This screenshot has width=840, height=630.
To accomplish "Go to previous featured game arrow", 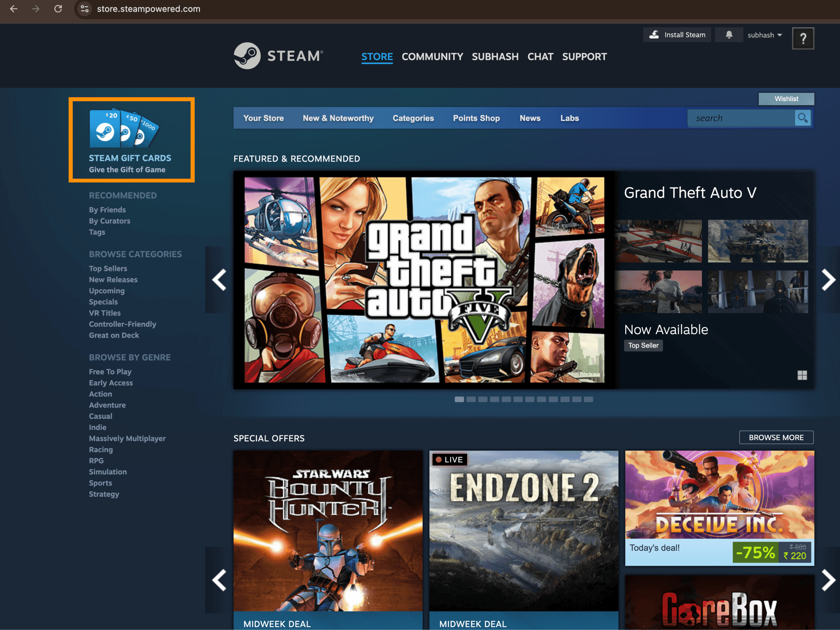I will (219, 280).
